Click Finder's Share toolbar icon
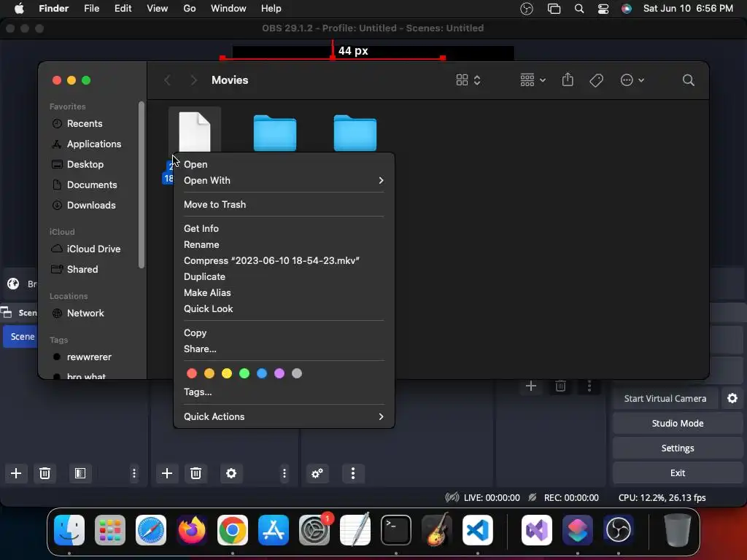This screenshot has height=560, width=747. (x=568, y=79)
